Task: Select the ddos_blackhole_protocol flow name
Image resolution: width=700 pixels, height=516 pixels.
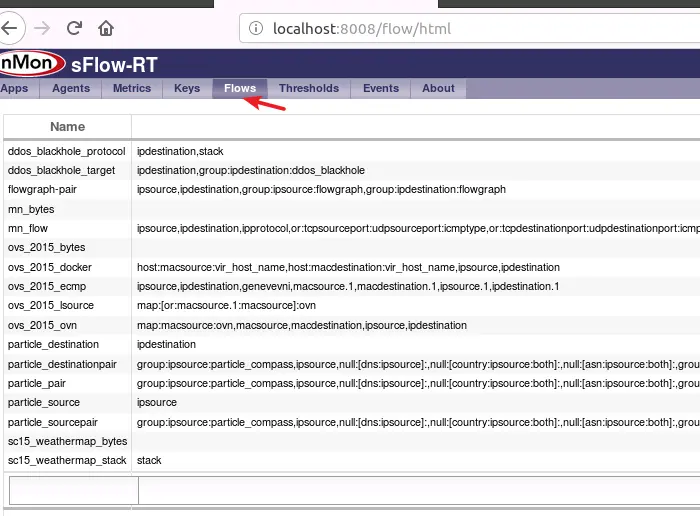Action: click(67, 151)
